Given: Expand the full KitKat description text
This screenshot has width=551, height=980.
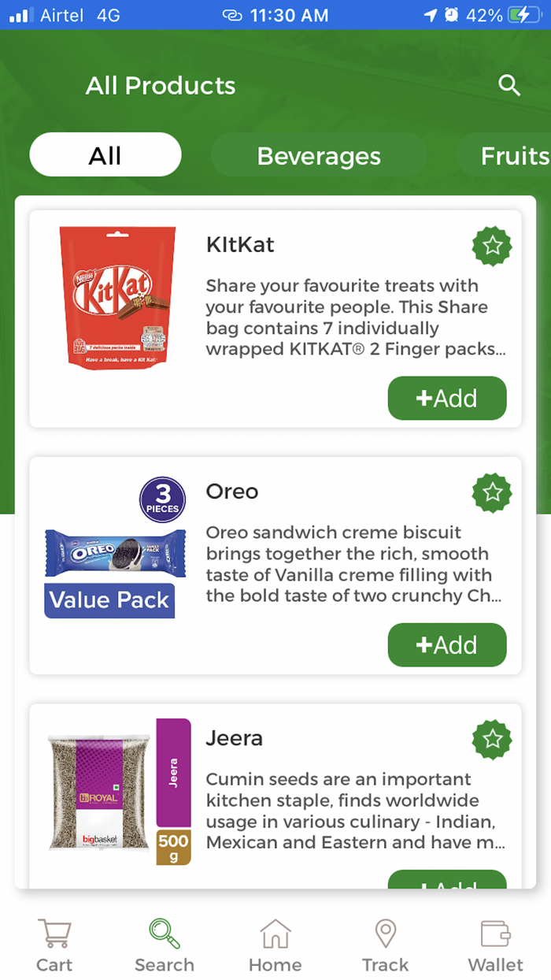Looking at the screenshot, I should tap(346, 317).
